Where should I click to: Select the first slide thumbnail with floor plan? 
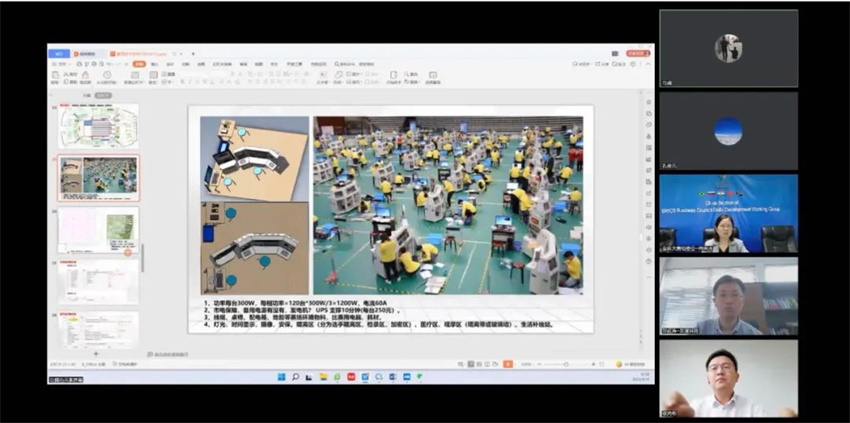pyautogui.click(x=98, y=126)
